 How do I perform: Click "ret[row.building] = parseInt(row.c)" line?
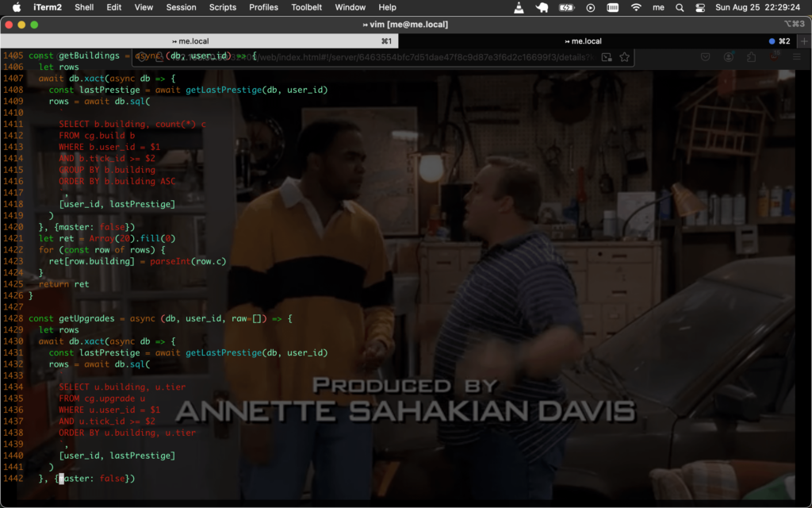(137, 261)
